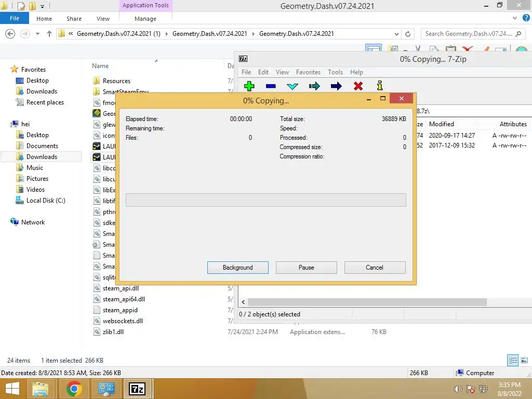
Task: Click the Up one level arrow
Action: pos(49,34)
